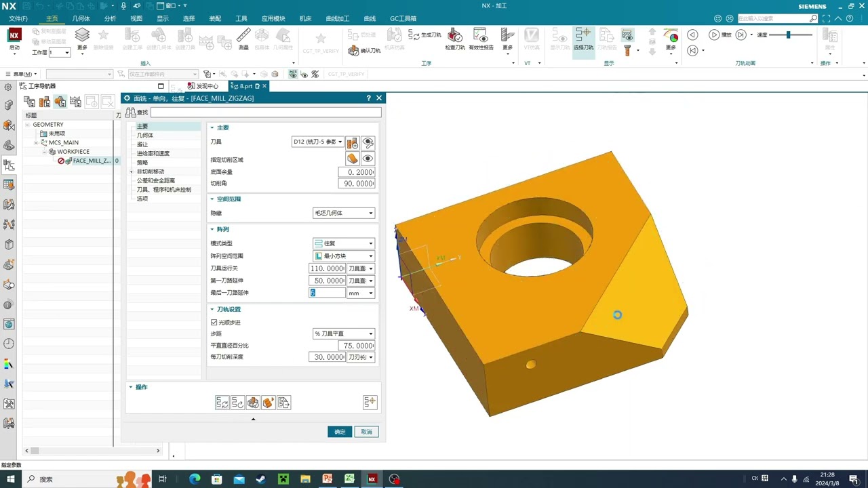Click the 测量 (Measure) ruler icon
868x488 pixels.
pyautogui.click(x=243, y=35)
